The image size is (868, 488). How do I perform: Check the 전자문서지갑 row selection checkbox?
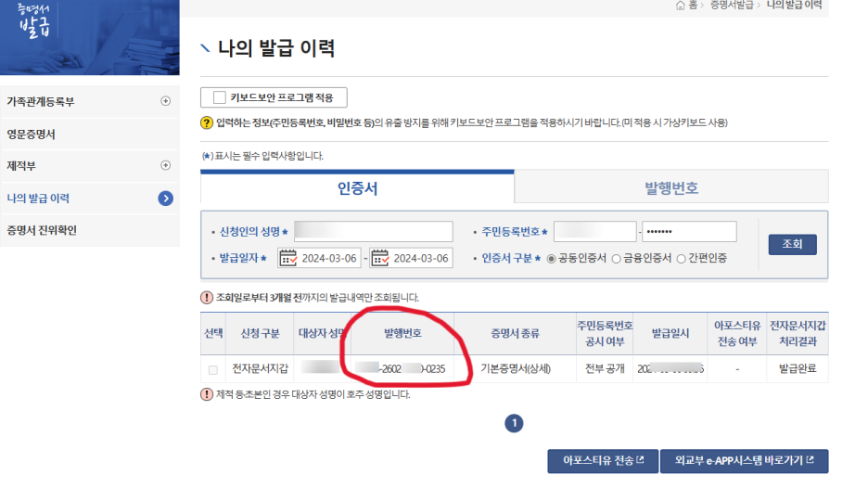213,369
